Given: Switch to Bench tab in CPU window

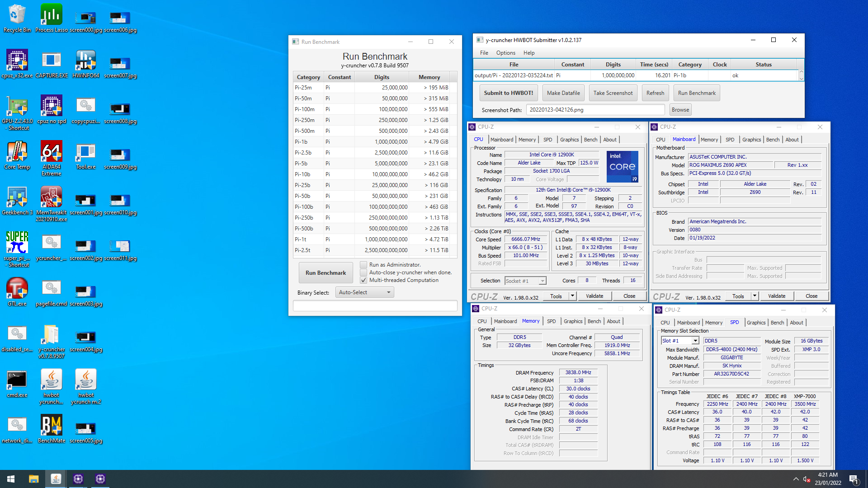Looking at the screenshot, I should point(590,140).
